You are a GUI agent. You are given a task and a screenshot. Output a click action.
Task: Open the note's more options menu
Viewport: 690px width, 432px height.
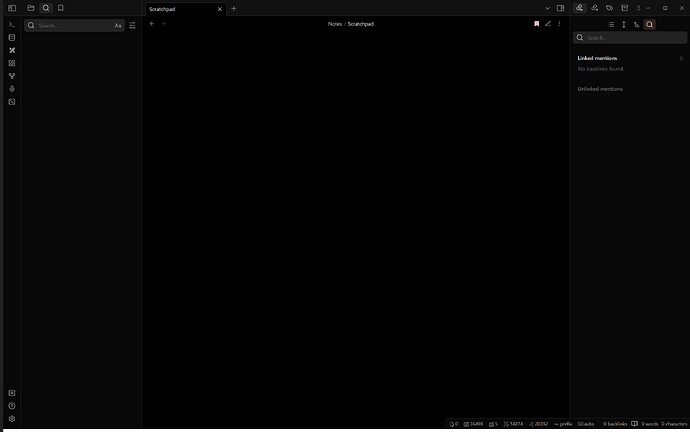[559, 24]
